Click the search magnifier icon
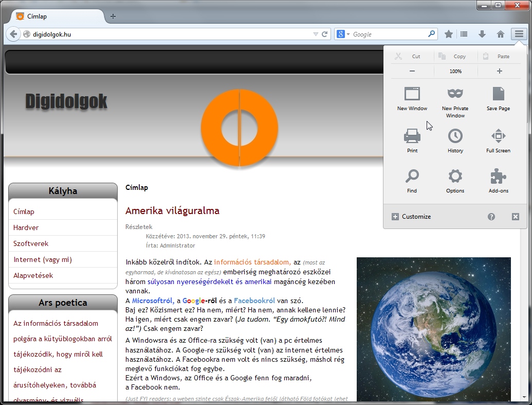Screen dimensions: 532x405 tap(432, 34)
